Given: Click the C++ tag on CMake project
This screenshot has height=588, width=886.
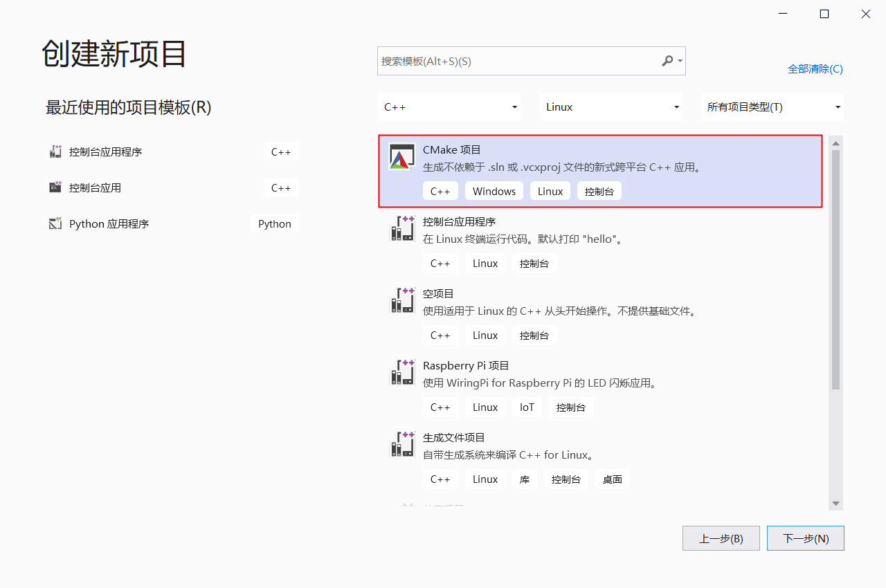Looking at the screenshot, I should (440, 191).
